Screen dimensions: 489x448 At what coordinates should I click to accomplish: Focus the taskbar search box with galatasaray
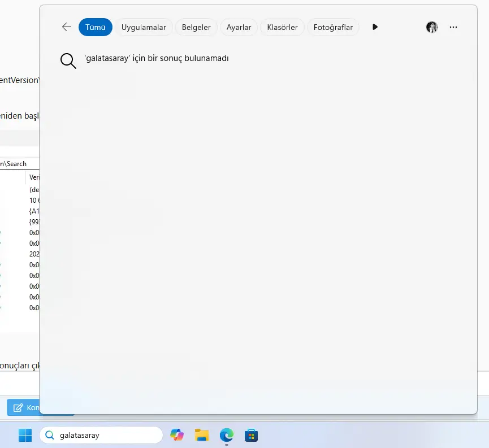101,435
